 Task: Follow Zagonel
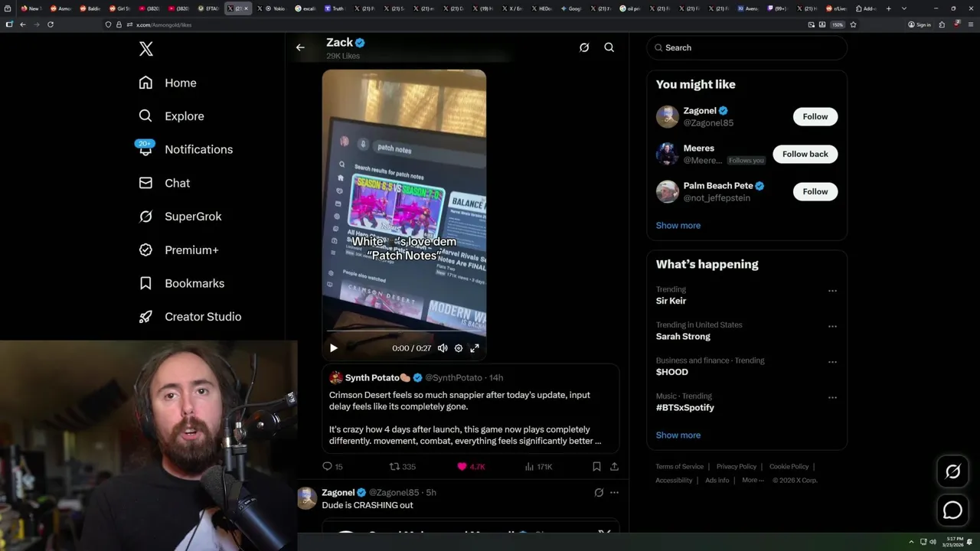tap(815, 116)
